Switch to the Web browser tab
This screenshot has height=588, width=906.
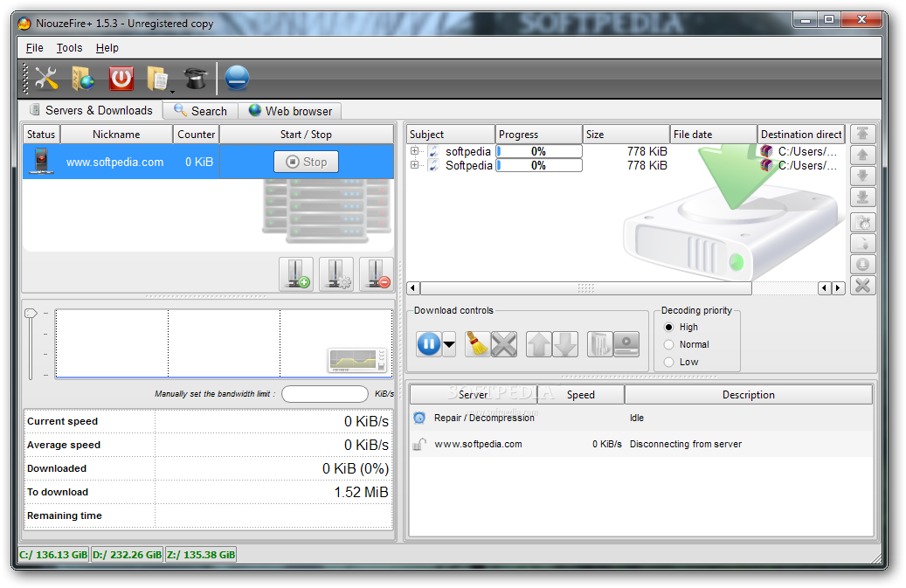(290, 111)
